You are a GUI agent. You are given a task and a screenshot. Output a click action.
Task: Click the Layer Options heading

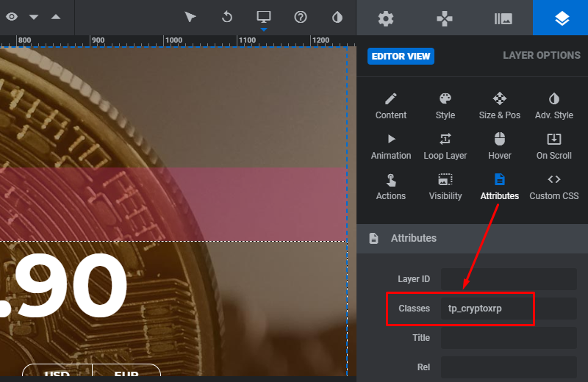[542, 56]
